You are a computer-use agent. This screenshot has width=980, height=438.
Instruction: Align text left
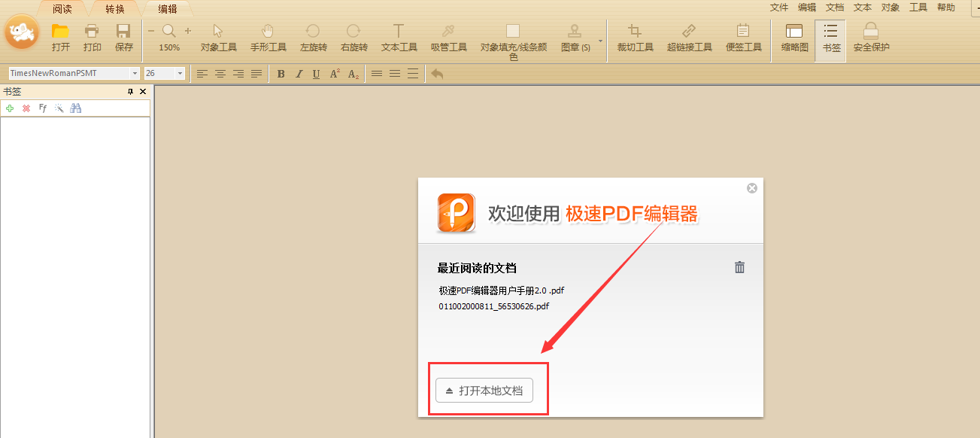point(202,74)
